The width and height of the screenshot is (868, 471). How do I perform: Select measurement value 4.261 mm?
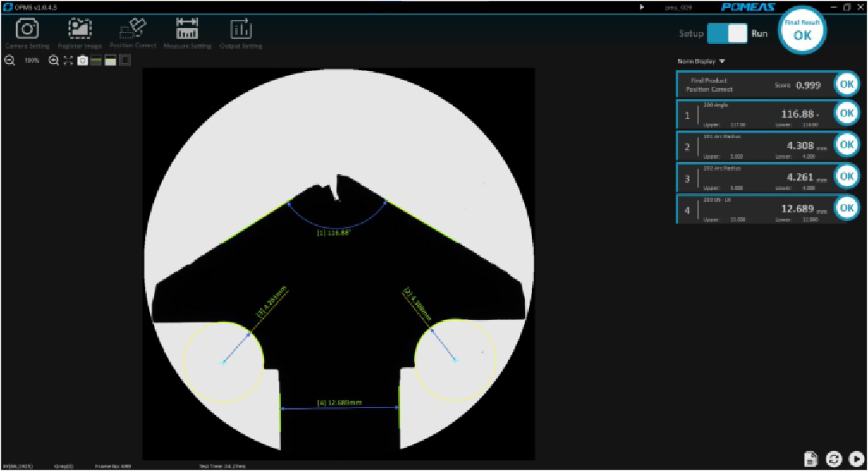click(800, 177)
